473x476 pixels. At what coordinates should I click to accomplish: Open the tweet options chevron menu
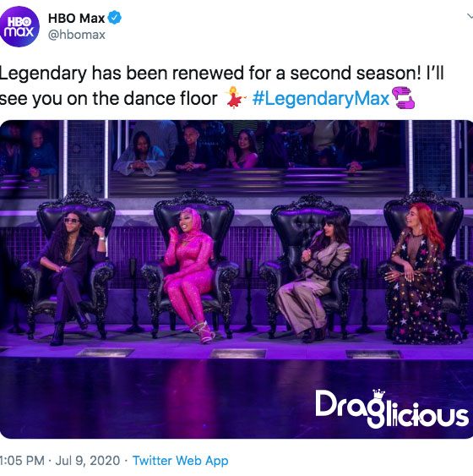[470, 17]
